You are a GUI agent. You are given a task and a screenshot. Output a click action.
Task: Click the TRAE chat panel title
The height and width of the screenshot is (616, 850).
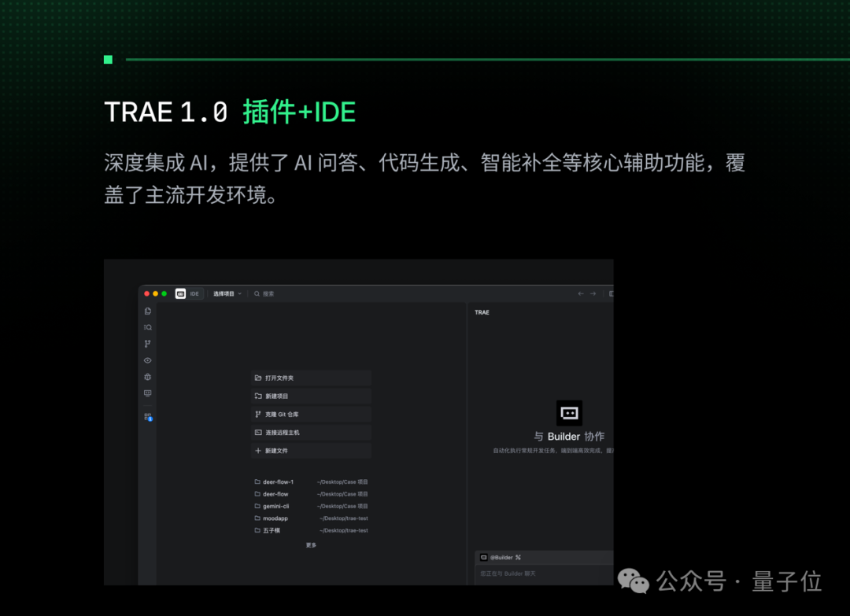pos(482,312)
